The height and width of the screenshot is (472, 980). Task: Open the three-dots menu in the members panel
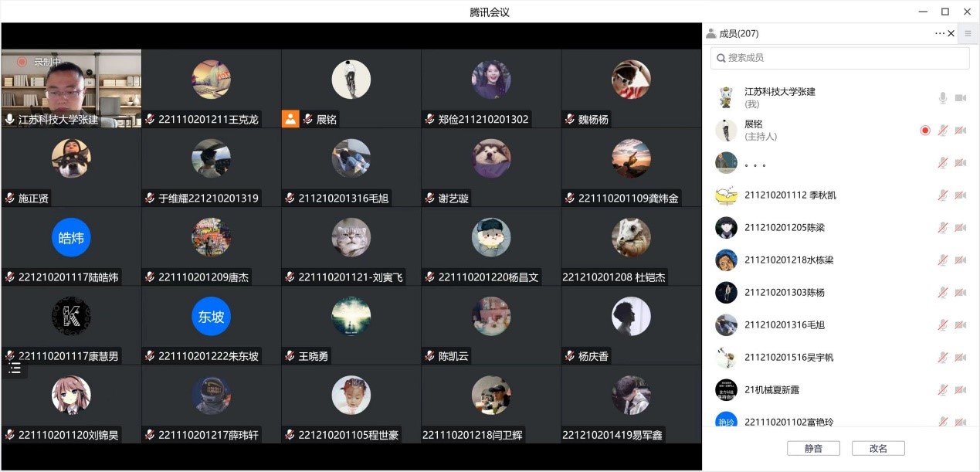(939, 33)
